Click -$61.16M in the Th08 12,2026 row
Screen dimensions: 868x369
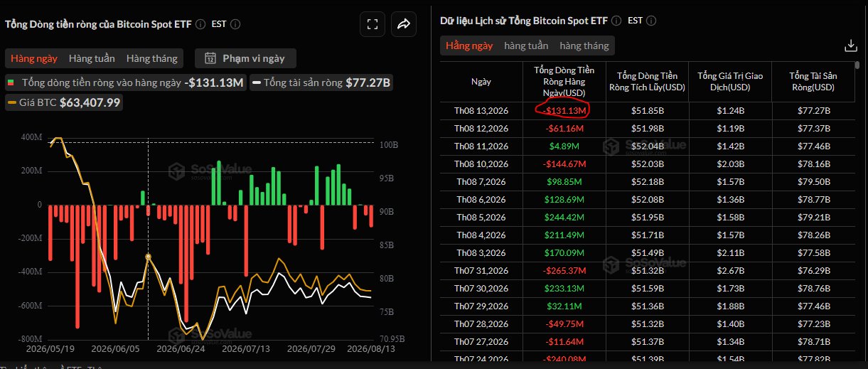pos(564,129)
